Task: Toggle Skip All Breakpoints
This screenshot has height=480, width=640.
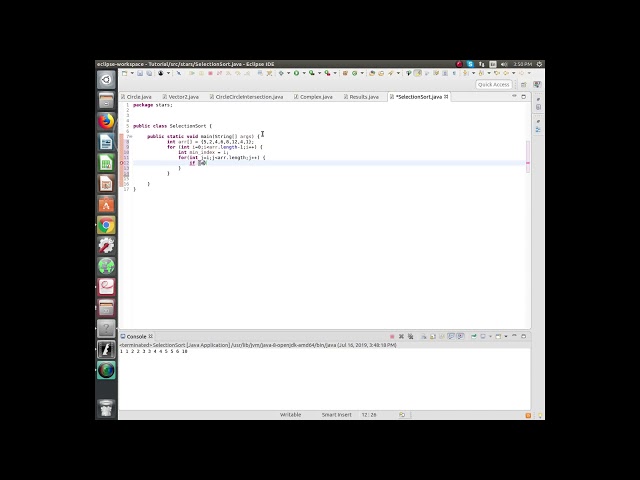Action: [x=178, y=73]
